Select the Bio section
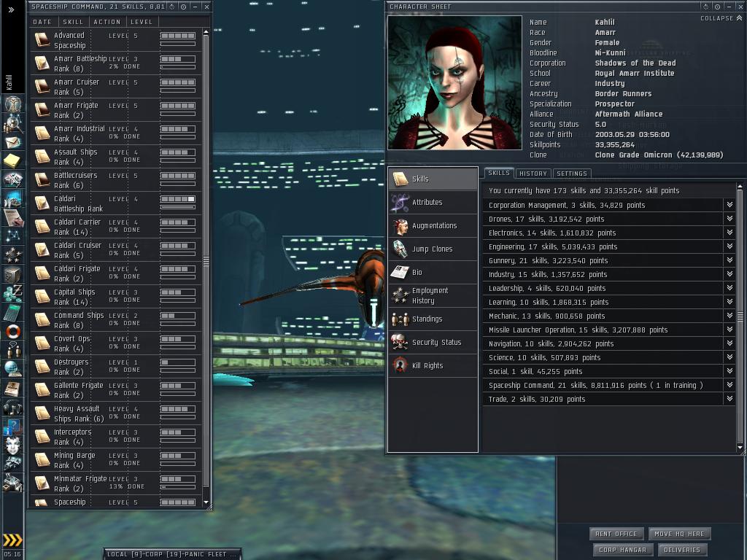The height and width of the screenshot is (560, 747). tap(433, 273)
